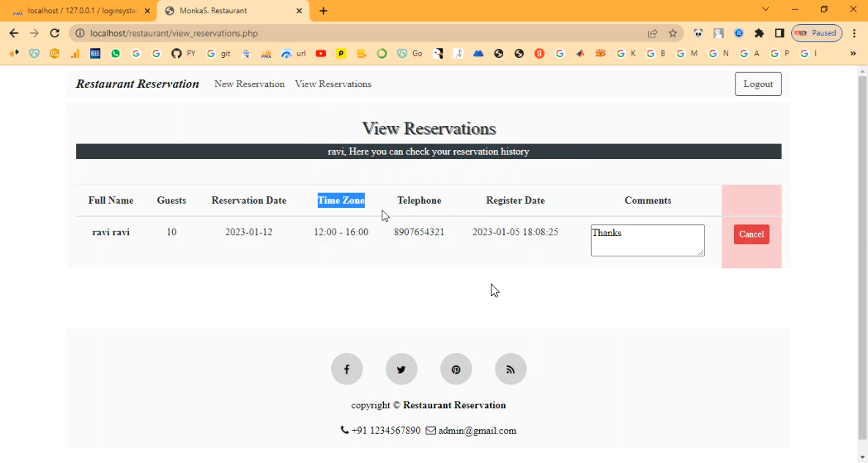Open the Chrome extensions puzzle icon
This screenshot has width=868, height=463.
759,33
